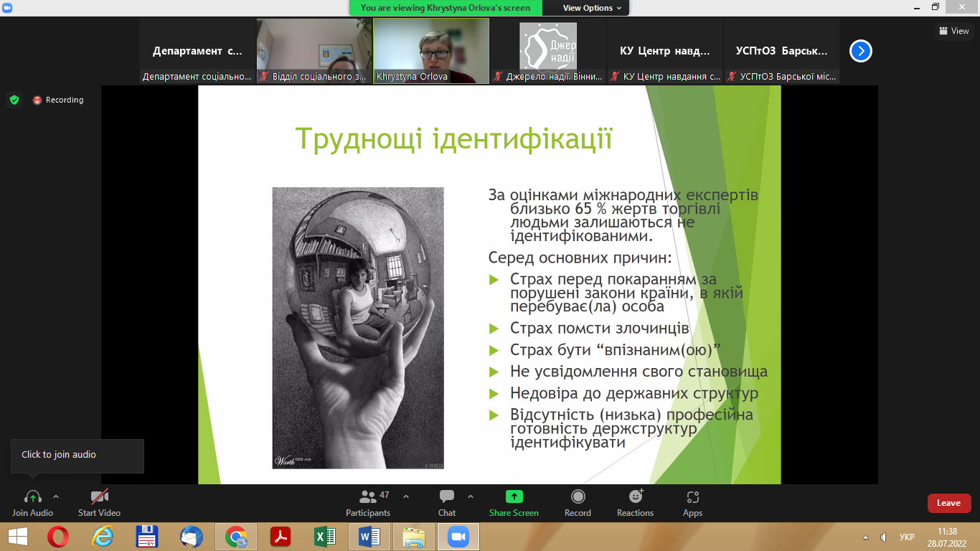Open the Reactions emoji menu
The width and height of the screenshot is (980, 551).
point(635,496)
